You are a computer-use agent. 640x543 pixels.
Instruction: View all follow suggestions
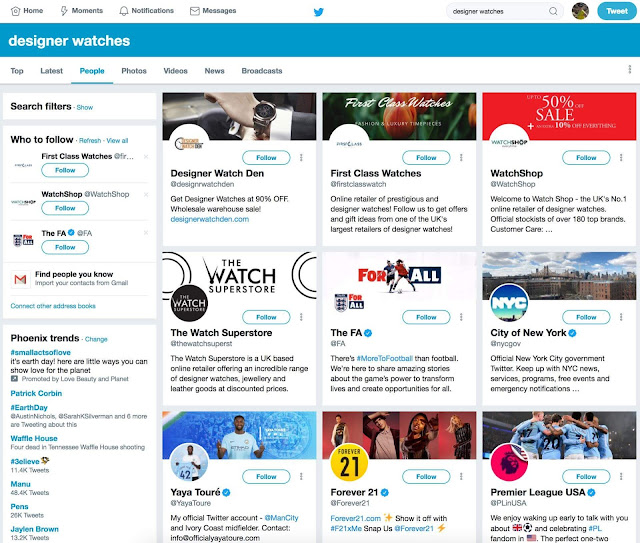pos(117,140)
